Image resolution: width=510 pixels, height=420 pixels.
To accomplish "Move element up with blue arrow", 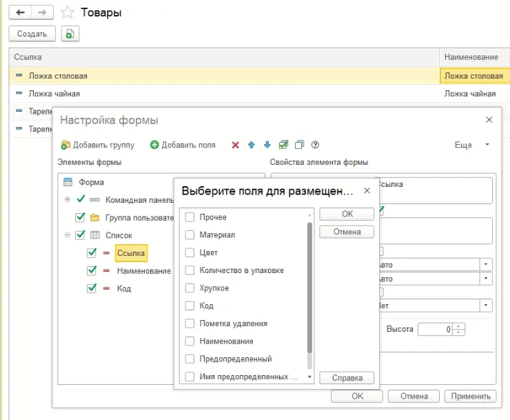I will pos(252,145).
